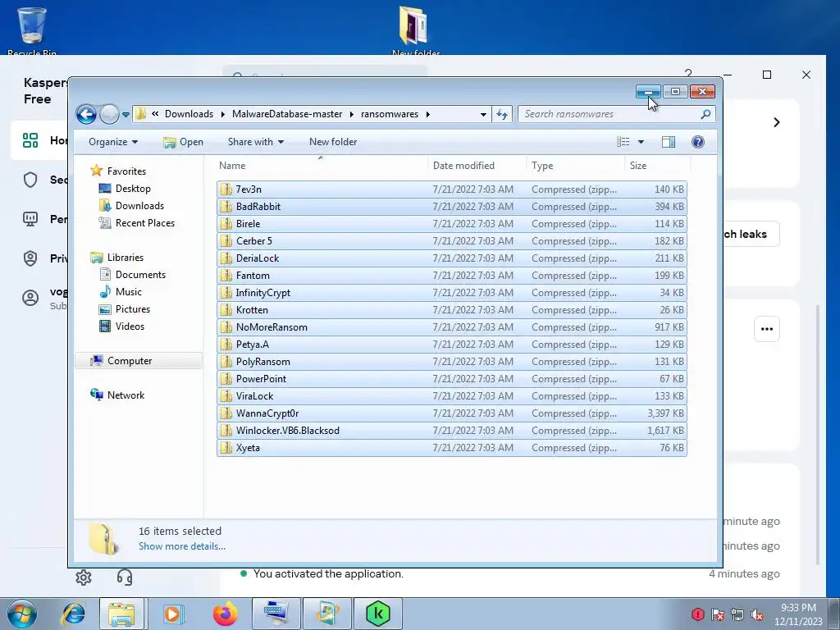Click the DeriaLock zip file icon
Viewport: 840px width, 630px height.
pyautogui.click(x=226, y=258)
